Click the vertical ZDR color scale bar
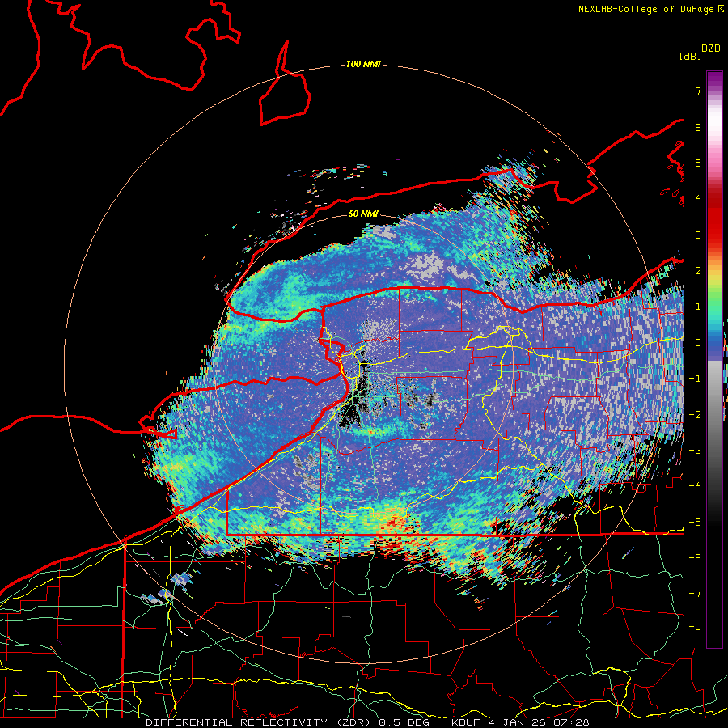 714,359
